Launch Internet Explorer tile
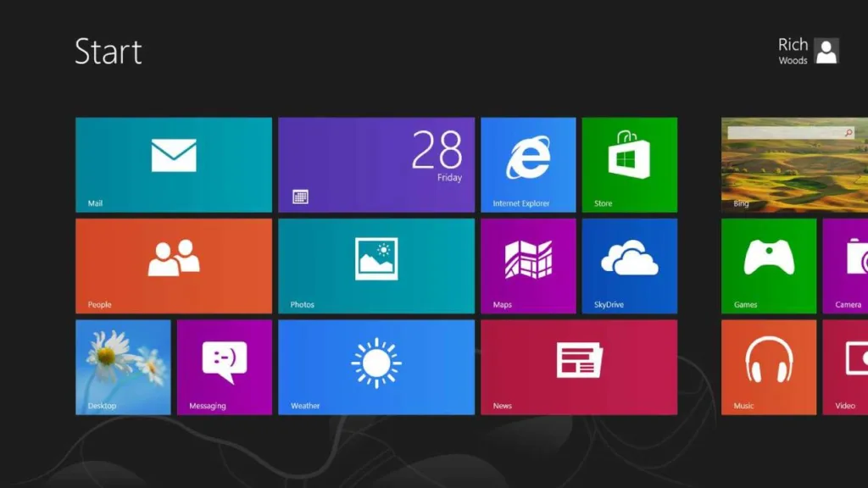Screen dimensions: 868x488 click(528, 164)
